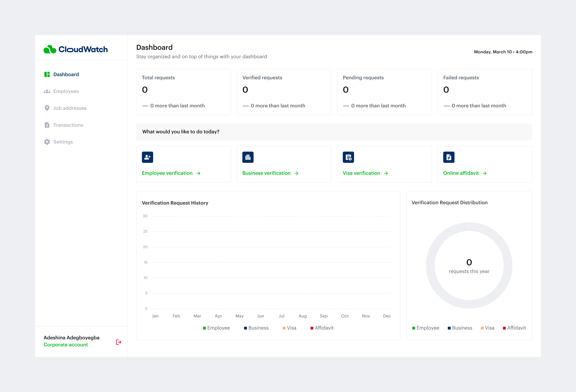Click the Job addresses location pin icon
Screen dimensions: 576x392
coord(47,108)
